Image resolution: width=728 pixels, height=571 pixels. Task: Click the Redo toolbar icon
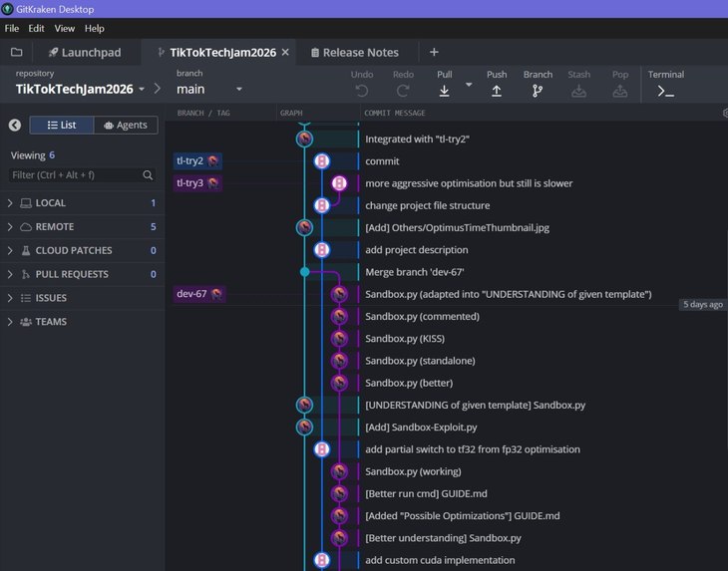point(403,91)
